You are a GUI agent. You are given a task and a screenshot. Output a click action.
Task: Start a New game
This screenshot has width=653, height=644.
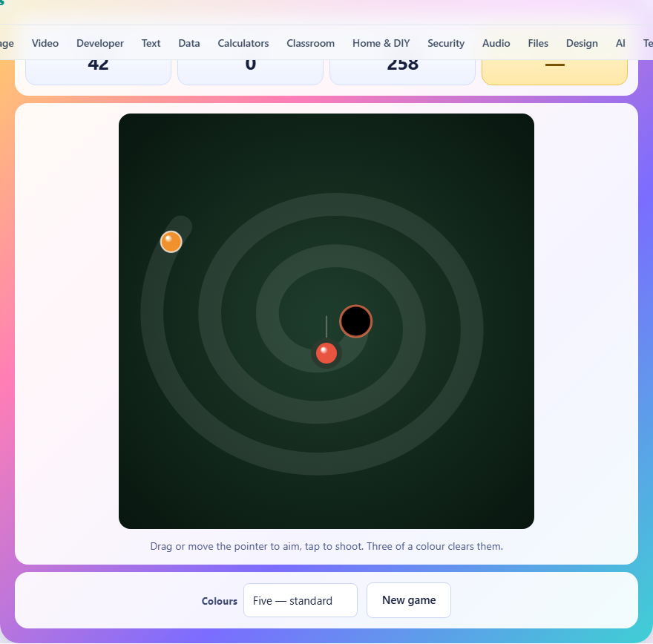click(409, 600)
